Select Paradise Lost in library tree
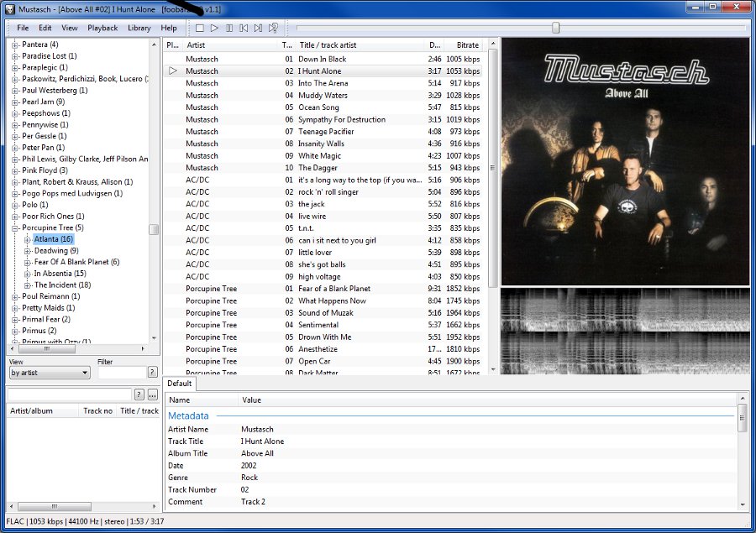The image size is (756, 533). [49, 56]
